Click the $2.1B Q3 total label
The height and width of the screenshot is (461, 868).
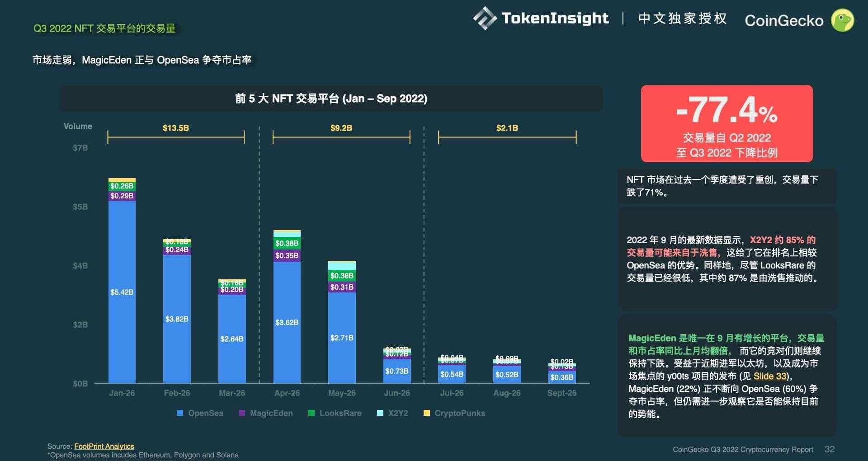pos(507,128)
